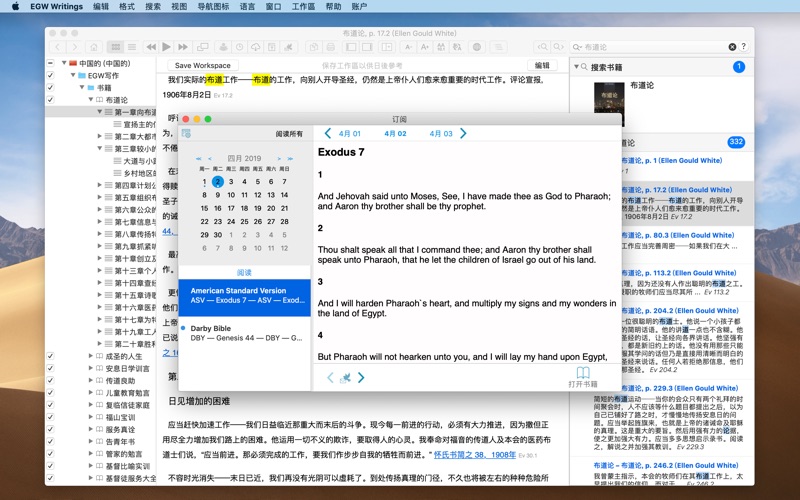This screenshot has width=800, height=500.
Task: Click previous search result magnifier icon
Action: click(x=542, y=47)
